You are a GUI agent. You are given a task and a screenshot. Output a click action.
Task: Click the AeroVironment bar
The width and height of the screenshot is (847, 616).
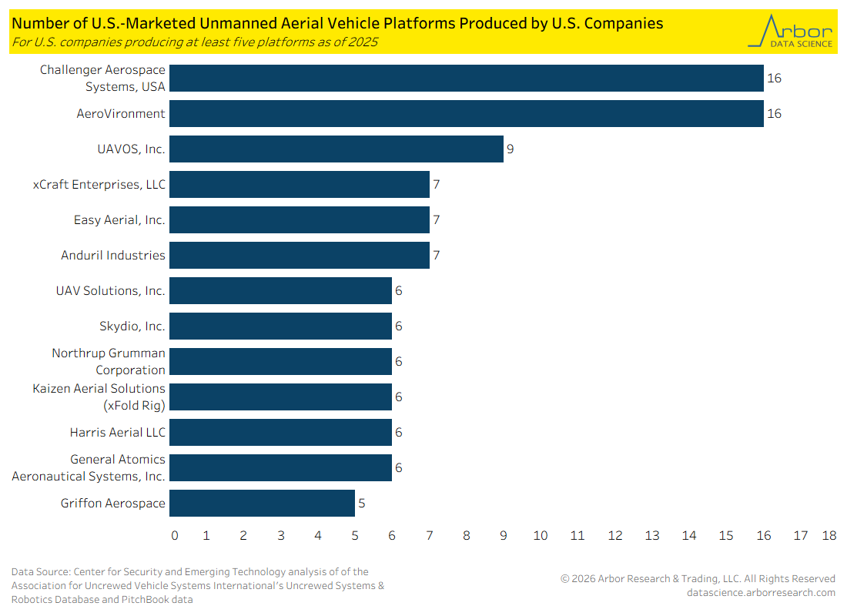point(466,114)
